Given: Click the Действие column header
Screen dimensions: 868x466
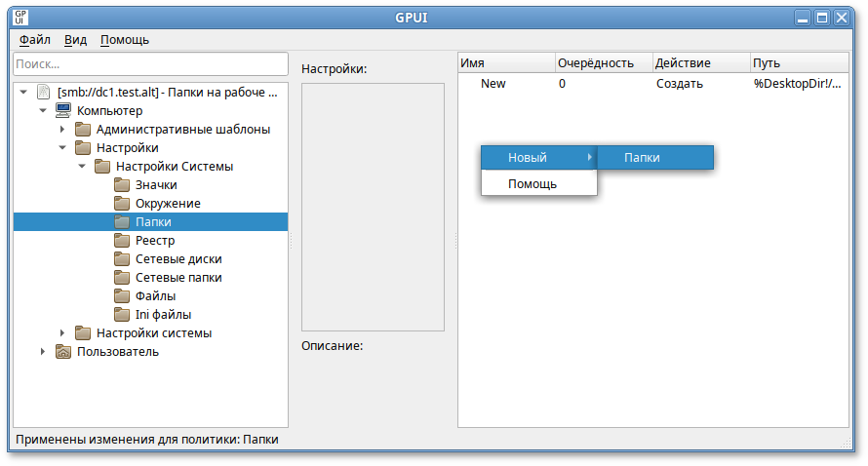Looking at the screenshot, I should 683,63.
